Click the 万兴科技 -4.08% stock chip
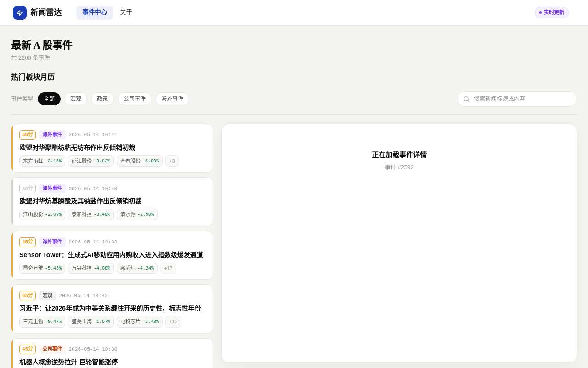 point(91,268)
